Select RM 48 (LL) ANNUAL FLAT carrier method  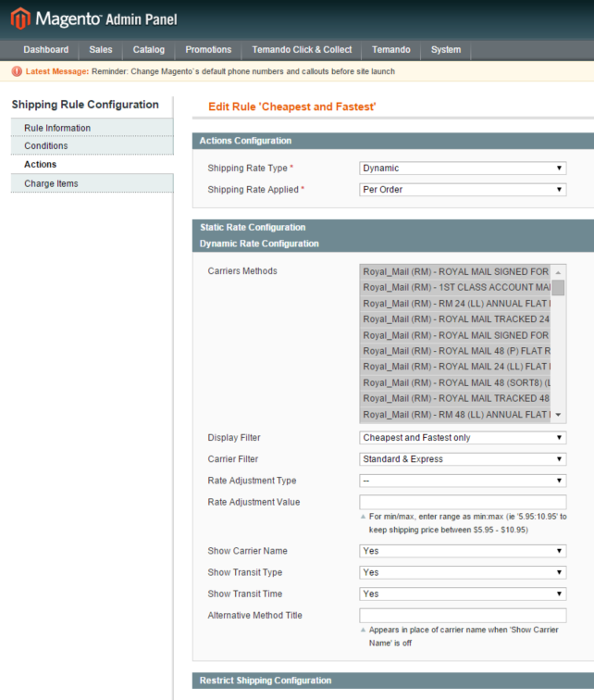[x=455, y=415]
